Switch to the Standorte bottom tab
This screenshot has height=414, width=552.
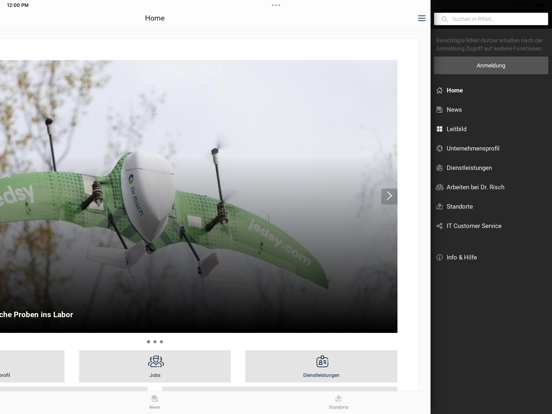[x=339, y=402]
